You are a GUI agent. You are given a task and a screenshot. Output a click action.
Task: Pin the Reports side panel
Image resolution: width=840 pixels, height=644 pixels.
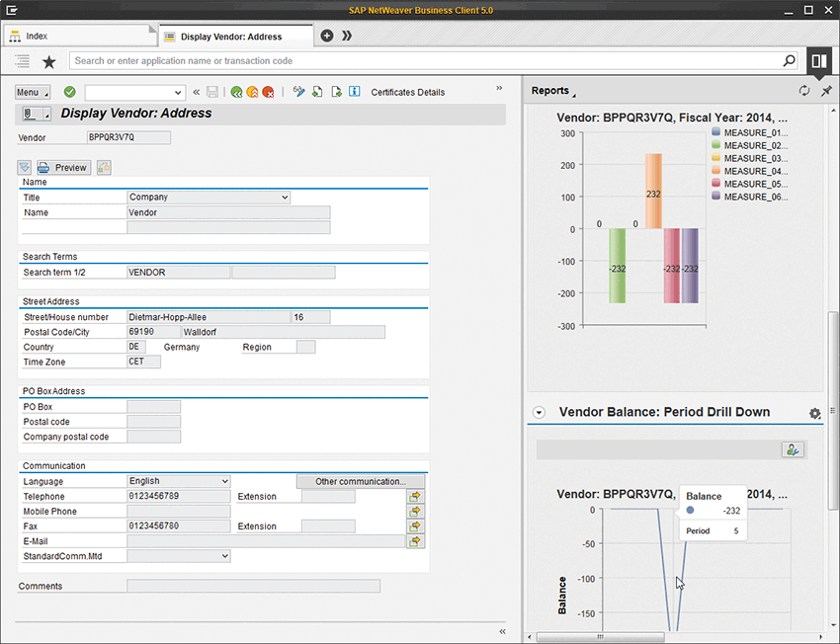[x=826, y=91]
